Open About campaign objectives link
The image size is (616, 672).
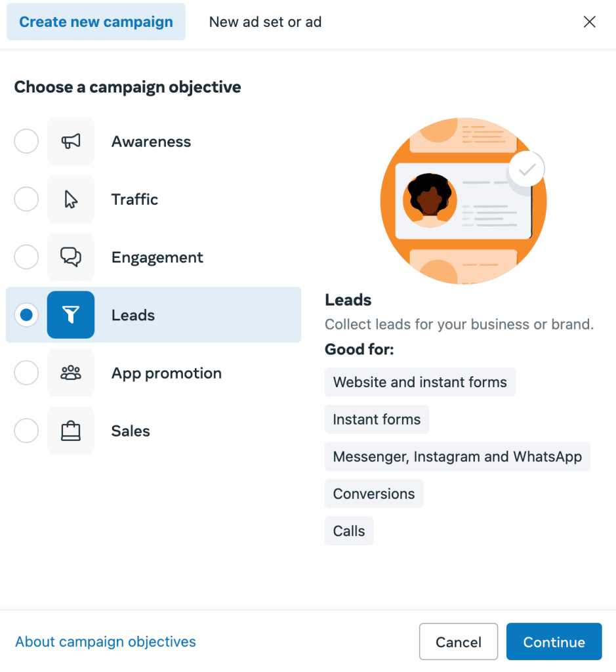tap(106, 642)
